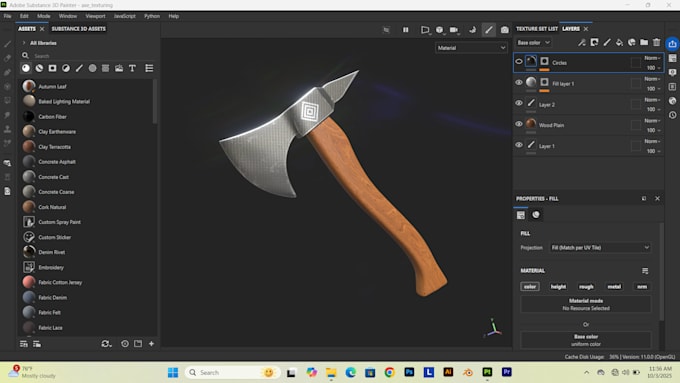The height and width of the screenshot is (383, 680).
Task: Select the Environments asset filter icon
Action: 119,68
